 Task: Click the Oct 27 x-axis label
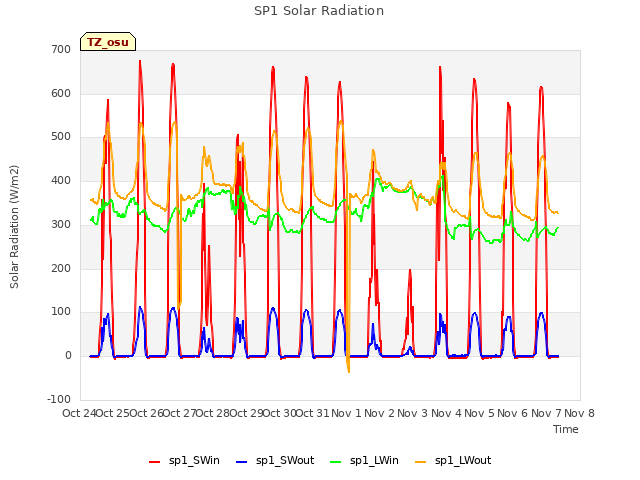[x=180, y=413]
